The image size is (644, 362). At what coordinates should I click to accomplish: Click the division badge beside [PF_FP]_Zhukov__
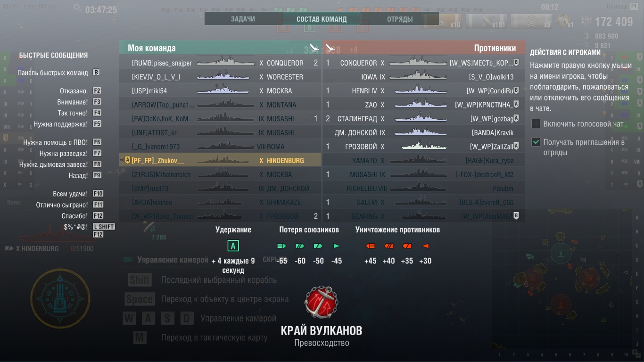click(127, 160)
